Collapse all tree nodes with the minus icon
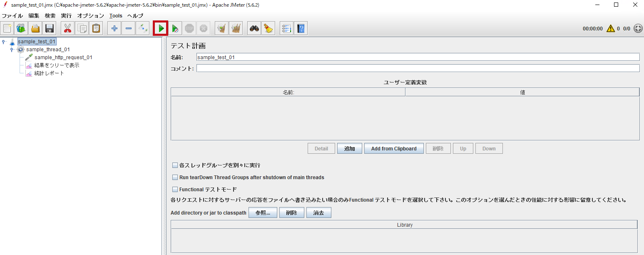Screen dimensions: 644x255 (129, 28)
